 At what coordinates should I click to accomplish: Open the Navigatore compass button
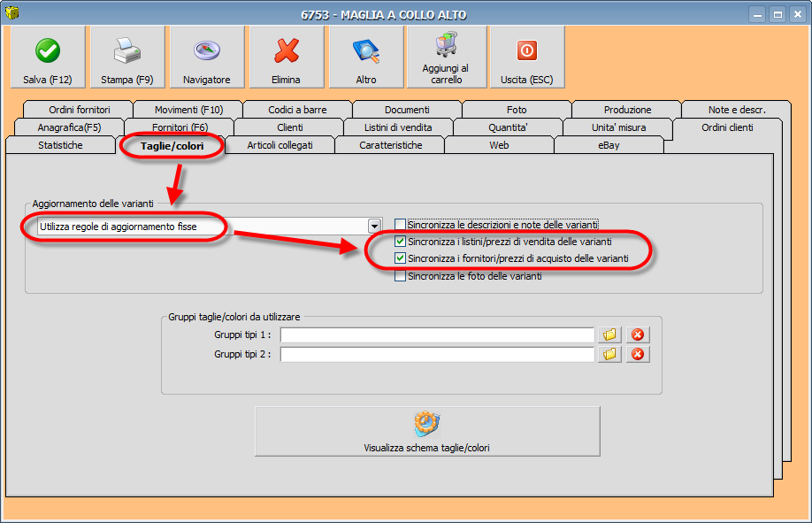coord(207,57)
